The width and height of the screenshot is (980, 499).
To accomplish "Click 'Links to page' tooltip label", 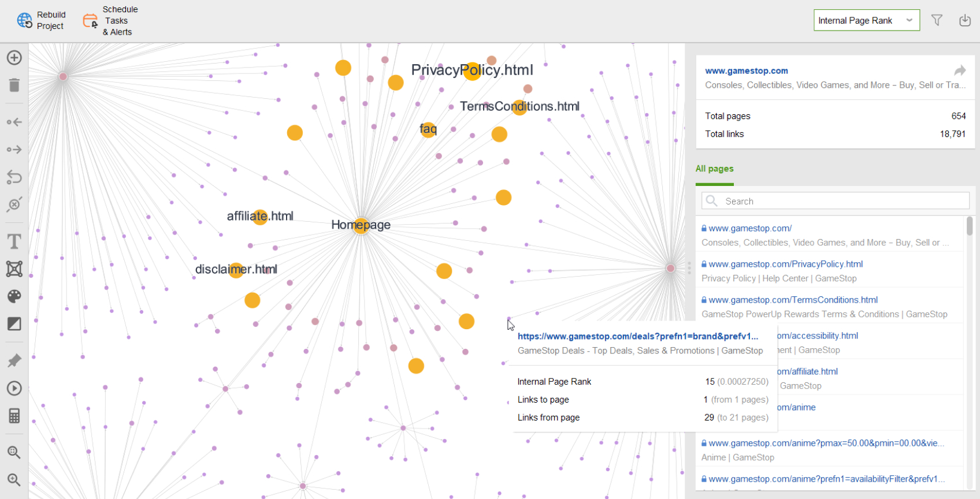I will pyautogui.click(x=543, y=400).
